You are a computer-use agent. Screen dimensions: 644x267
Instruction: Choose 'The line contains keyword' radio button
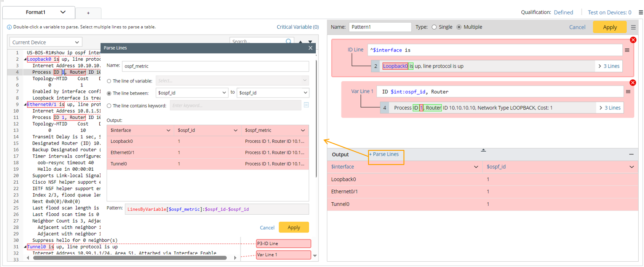tap(109, 106)
